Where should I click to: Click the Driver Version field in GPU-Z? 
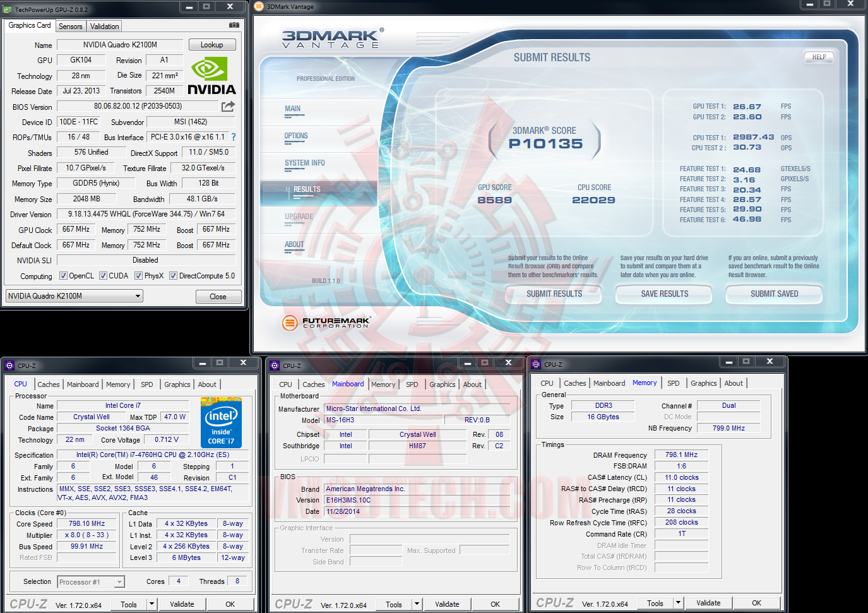[x=146, y=214]
